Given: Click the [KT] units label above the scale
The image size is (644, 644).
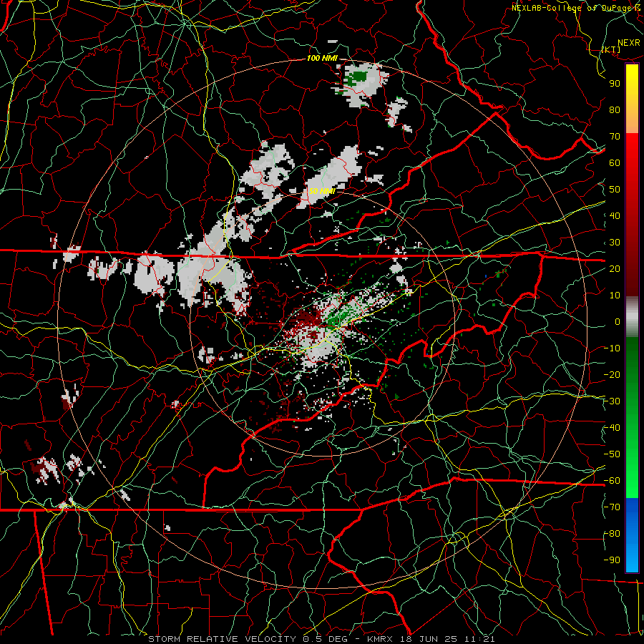Looking at the screenshot, I should (611, 49).
